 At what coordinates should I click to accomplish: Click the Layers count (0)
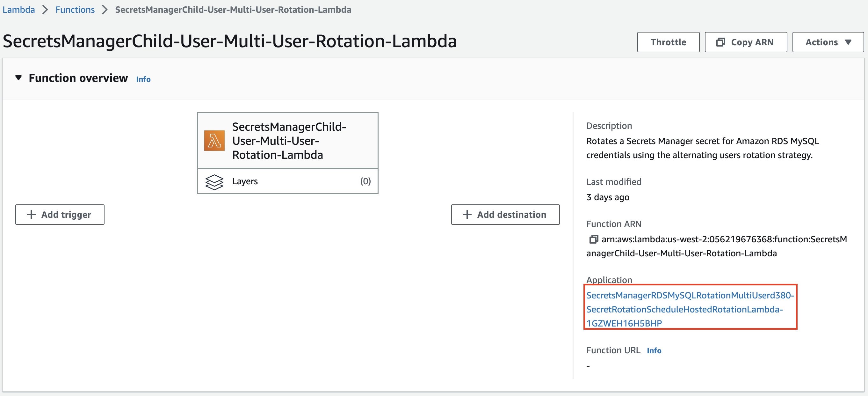click(x=365, y=181)
